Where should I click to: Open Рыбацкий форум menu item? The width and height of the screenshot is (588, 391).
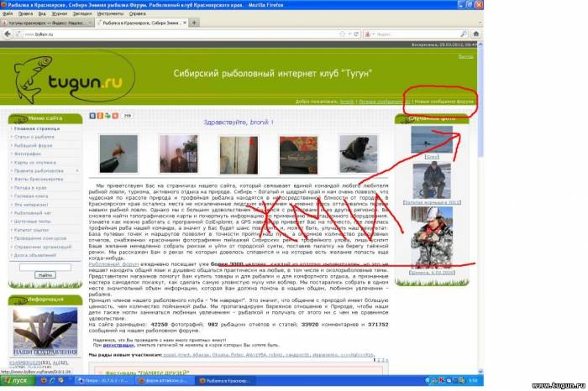[x=33, y=145]
